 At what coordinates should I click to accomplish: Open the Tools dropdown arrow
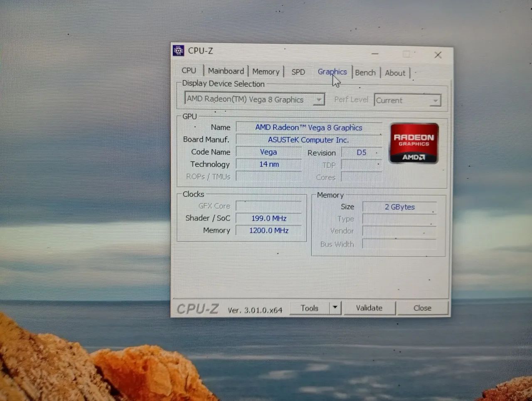(x=335, y=308)
